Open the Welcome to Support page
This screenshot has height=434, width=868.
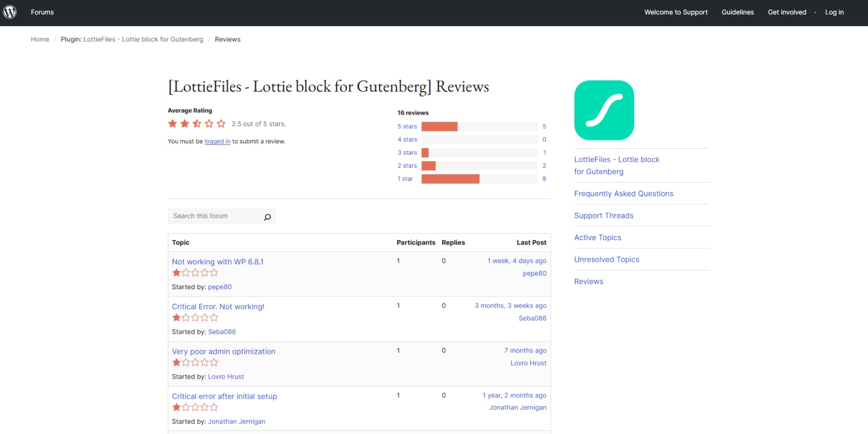pyautogui.click(x=676, y=12)
